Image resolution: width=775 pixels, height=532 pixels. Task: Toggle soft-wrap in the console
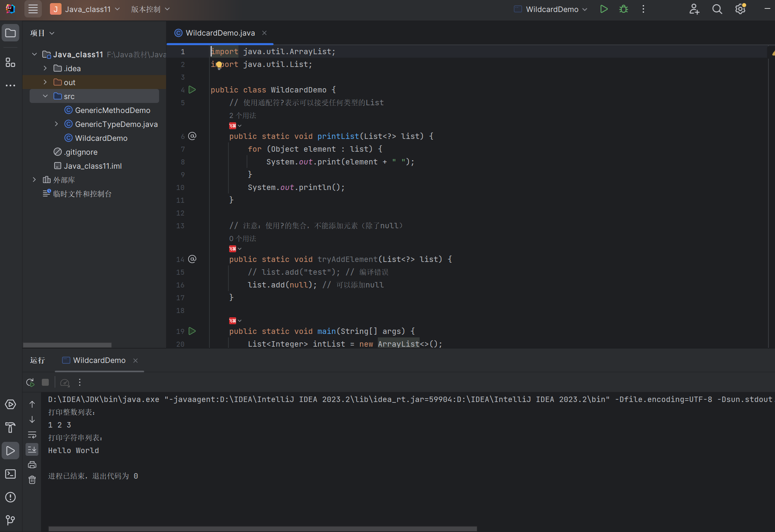pos(32,434)
